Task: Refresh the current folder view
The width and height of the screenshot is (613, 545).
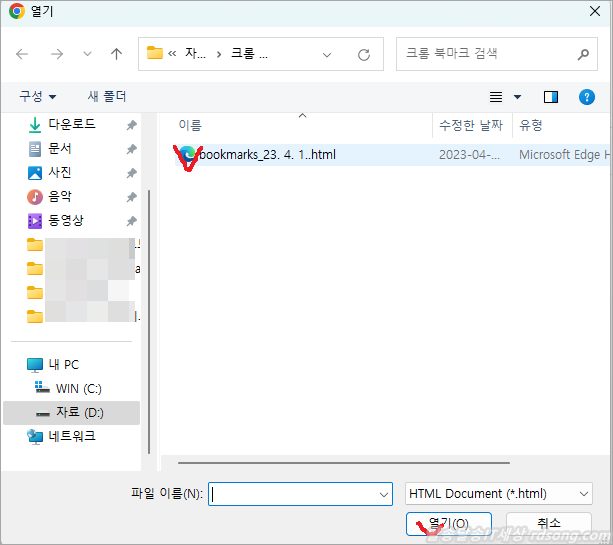Action: [364, 54]
